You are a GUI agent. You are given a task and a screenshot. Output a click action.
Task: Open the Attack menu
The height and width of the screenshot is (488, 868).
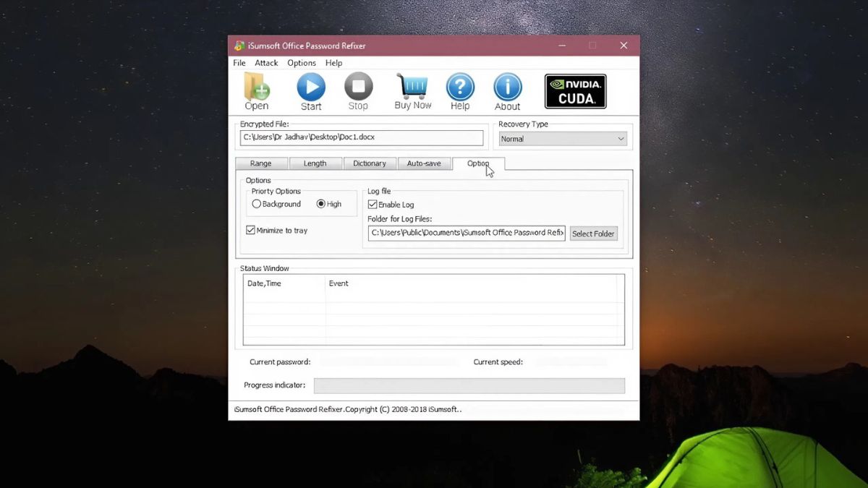[x=266, y=63]
